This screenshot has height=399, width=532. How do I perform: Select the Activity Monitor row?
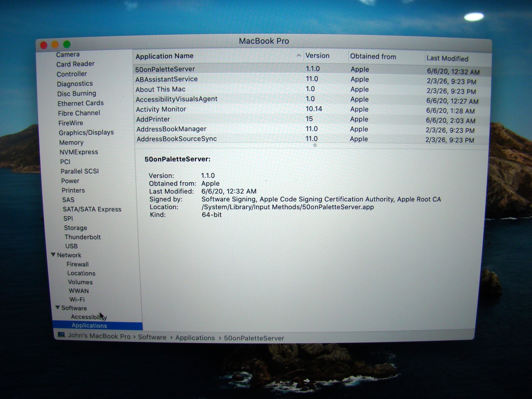(161, 109)
